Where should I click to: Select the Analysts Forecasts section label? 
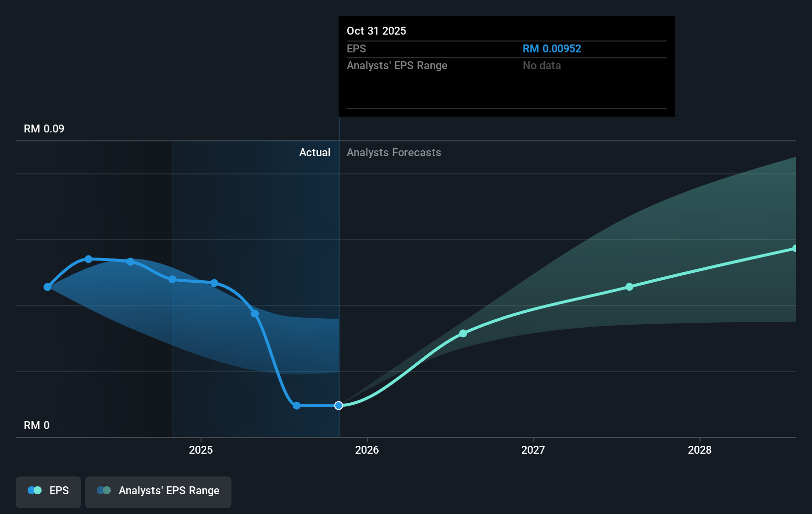pyautogui.click(x=394, y=152)
